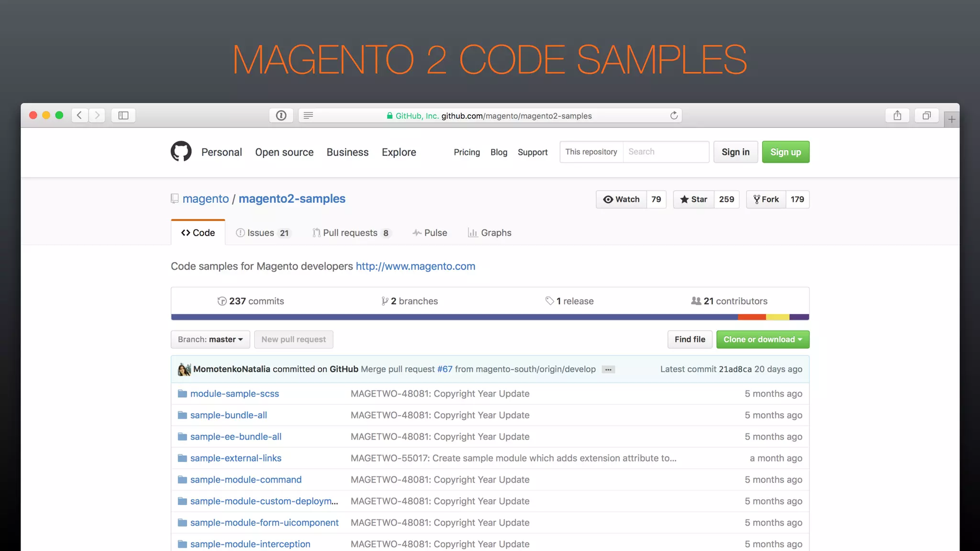Click folder icon beside sample-ee-bundle-all
Image resolution: width=980 pixels, height=551 pixels.
point(182,437)
